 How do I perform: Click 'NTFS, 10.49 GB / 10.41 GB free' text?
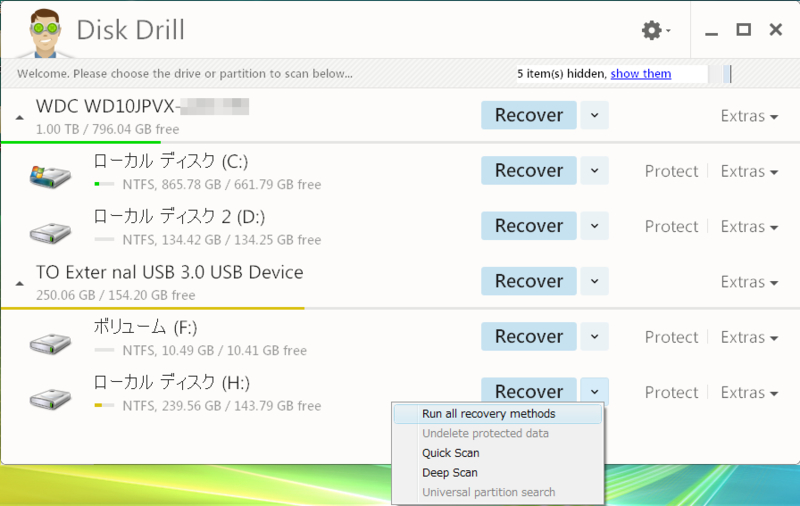pos(215,350)
